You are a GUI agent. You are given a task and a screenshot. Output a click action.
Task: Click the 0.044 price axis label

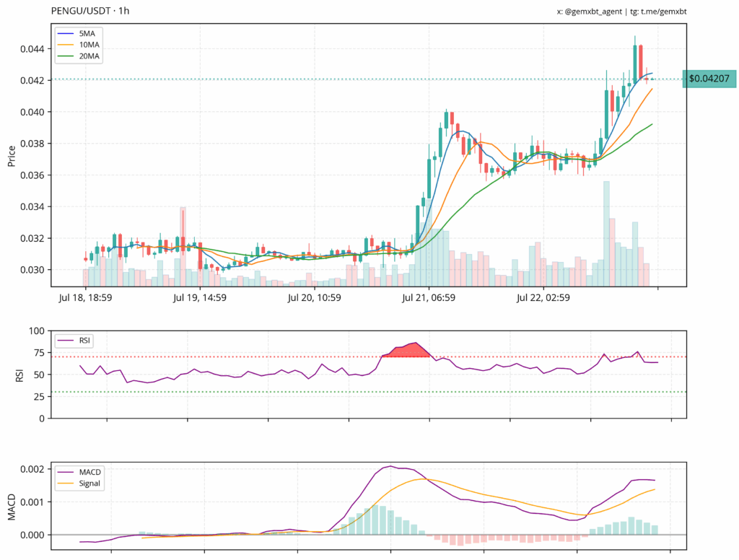pyautogui.click(x=32, y=49)
